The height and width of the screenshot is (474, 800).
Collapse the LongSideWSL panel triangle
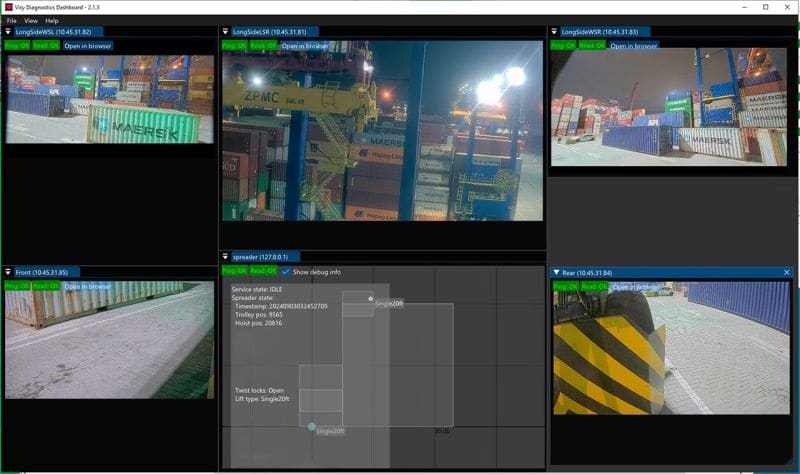[8, 32]
